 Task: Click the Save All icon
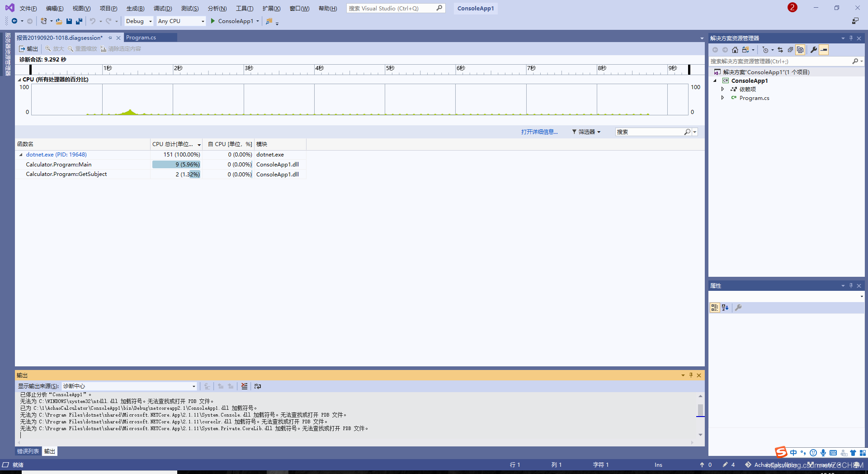coord(79,21)
